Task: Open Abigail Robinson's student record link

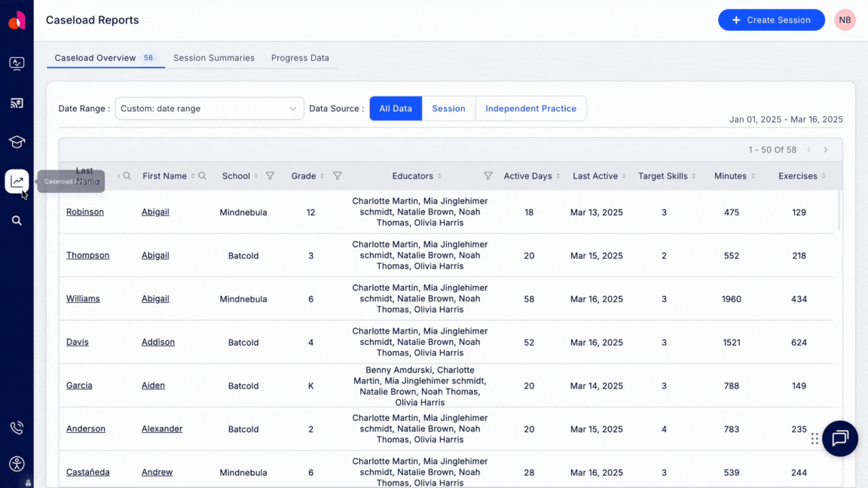Action: pyautogui.click(x=84, y=212)
